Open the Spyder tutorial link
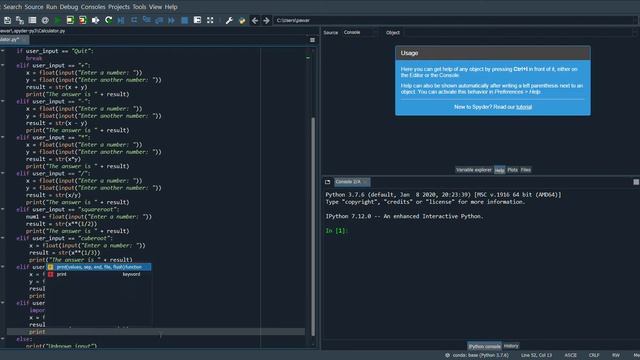The height and width of the screenshot is (360, 640). click(524, 107)
